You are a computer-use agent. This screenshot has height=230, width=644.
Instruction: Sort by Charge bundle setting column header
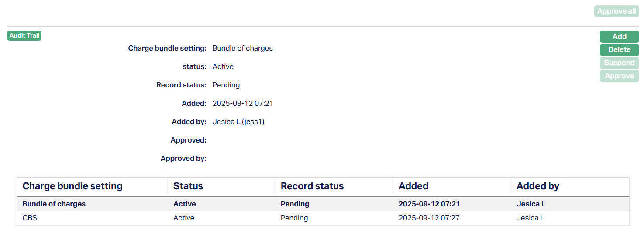point(72,186)
